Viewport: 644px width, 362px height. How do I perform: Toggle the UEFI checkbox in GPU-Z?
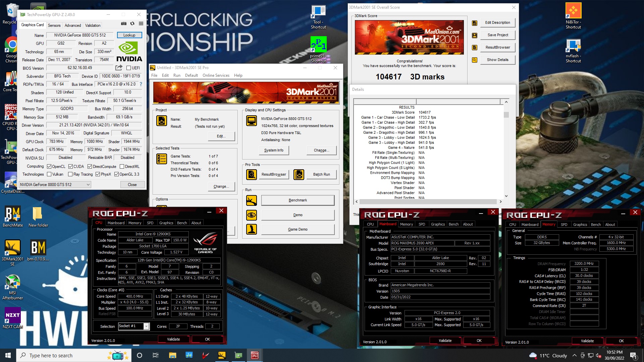coord(128,68)
